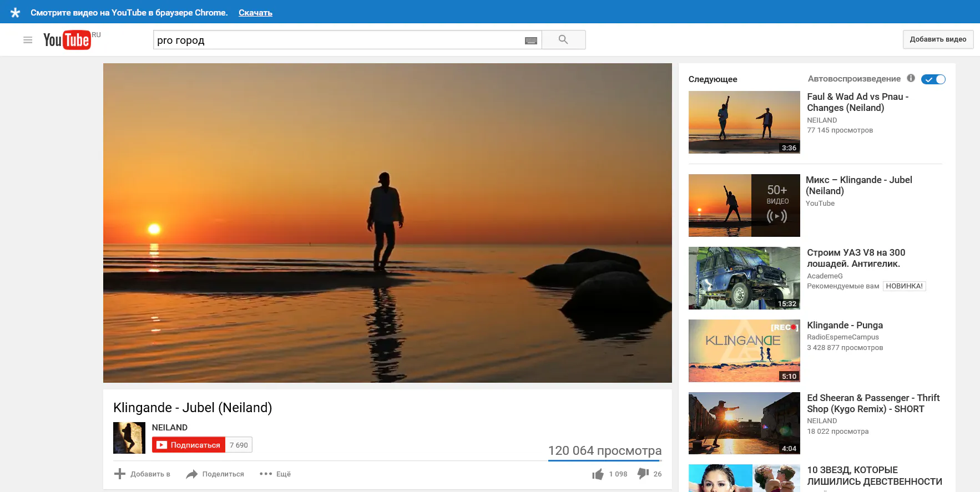This screenshot has height=492, width=980.
Task: Click the like/dislike ratio bar
Action: click(605, 460)
